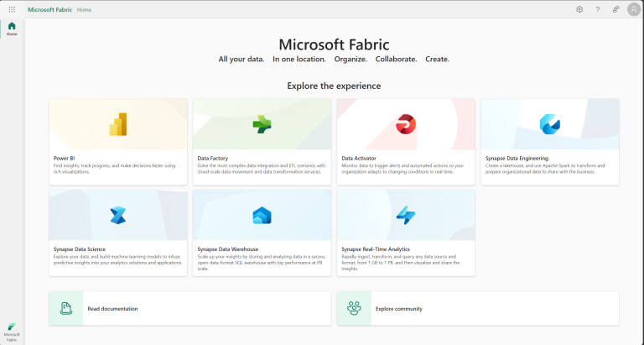Screen dimensions: 644x345
Task: Click the Synapse Data Warehouse description text
Action: pyautogui.click(x=262, y=263)
